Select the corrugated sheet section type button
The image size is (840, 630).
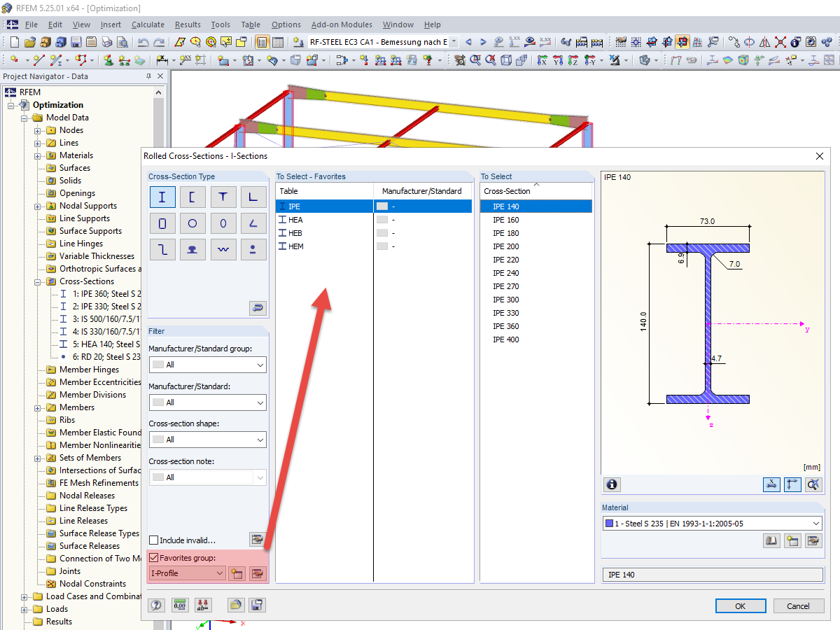223,250
